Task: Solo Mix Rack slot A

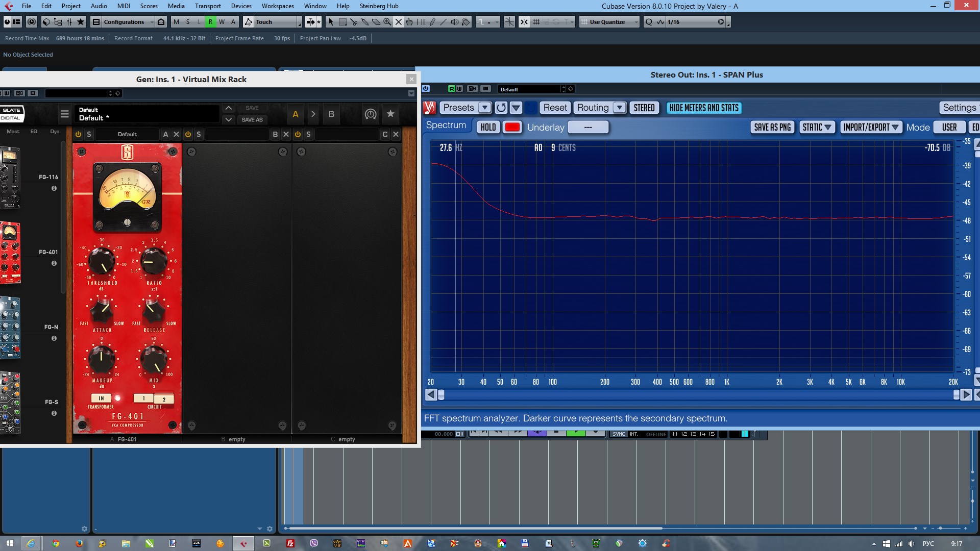Action: pyautogui.click(x=89, y=134)
